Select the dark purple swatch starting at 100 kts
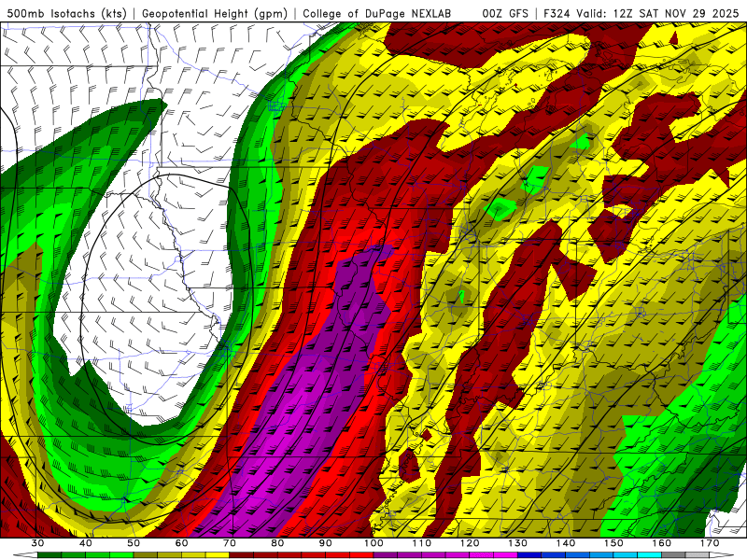747x560 pixels. pyautogui.click(x=386, y=554)
